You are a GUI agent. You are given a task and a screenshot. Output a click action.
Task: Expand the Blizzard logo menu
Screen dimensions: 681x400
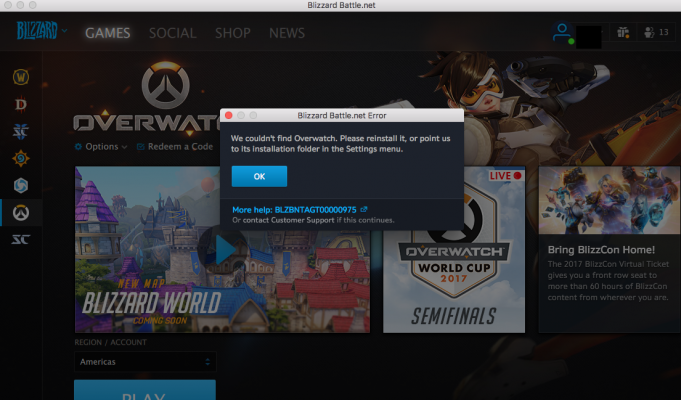(40, 31)
